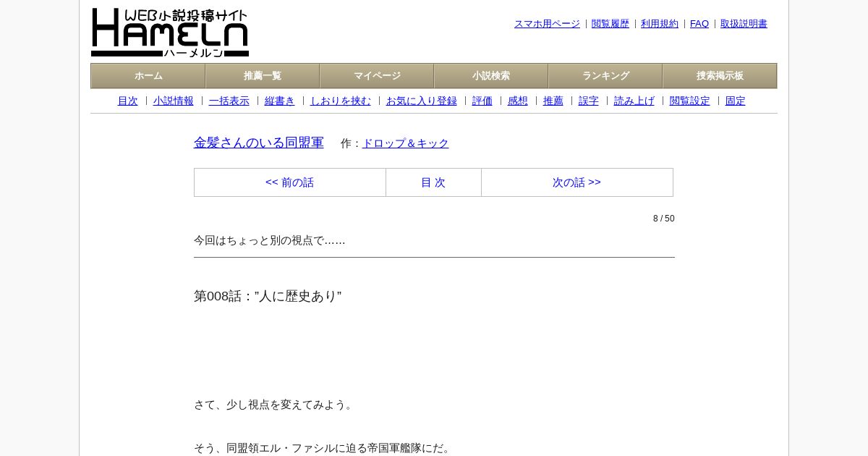Screen dimensions: 868x456
Task: Click しおりを挟む to add bookmark
Action: pos(341,101)
